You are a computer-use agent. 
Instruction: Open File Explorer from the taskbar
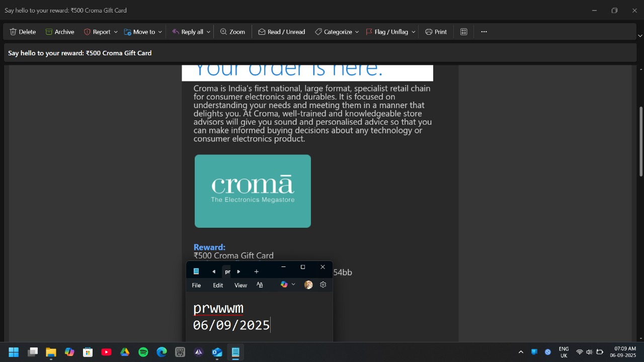51,352
